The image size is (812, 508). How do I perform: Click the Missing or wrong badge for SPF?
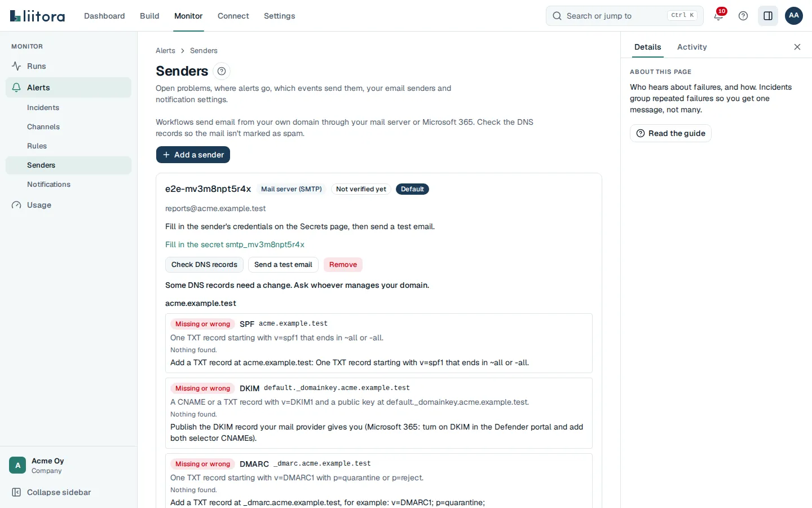202,324
